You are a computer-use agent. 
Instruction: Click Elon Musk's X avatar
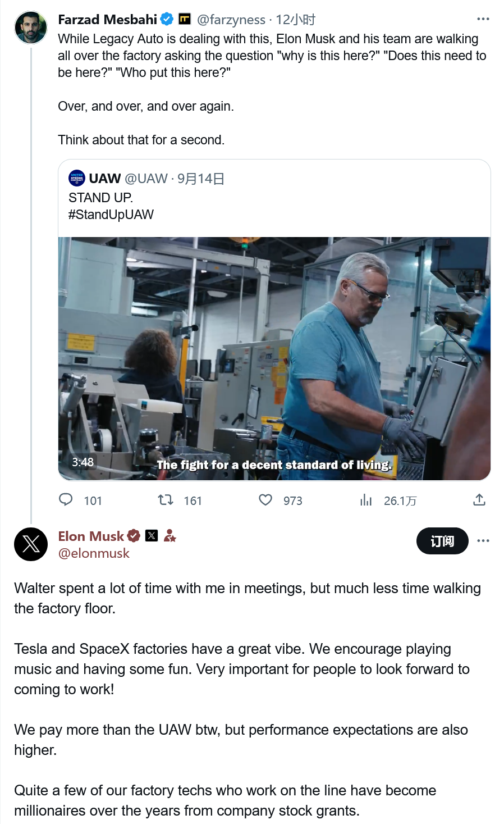coord(31,544)
